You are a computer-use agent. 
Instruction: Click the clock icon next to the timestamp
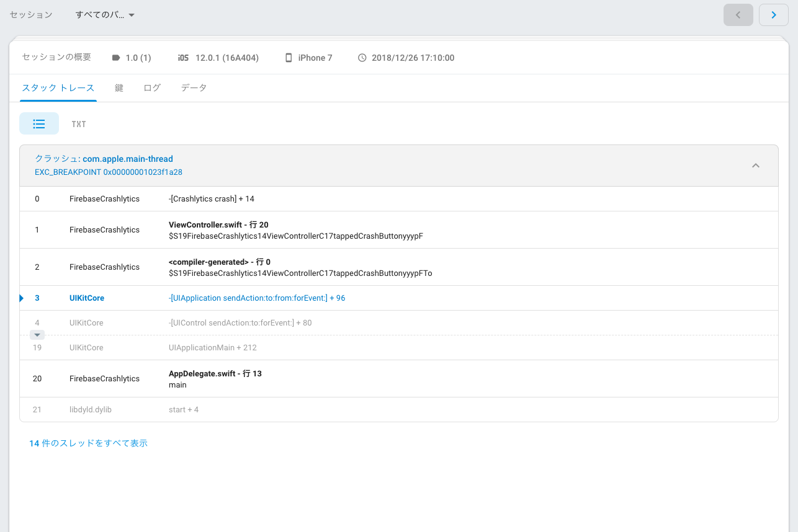click(362, 57)
